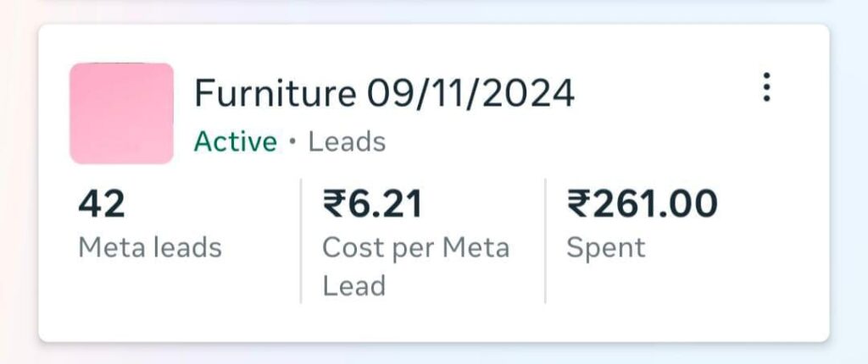Click the pink campaign thumbnail
This screenshot has height=364, width=868.
tap(121, 113)
